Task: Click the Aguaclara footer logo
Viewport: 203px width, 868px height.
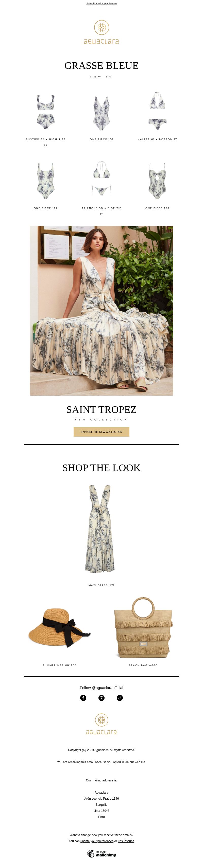Action: point(101,724)
